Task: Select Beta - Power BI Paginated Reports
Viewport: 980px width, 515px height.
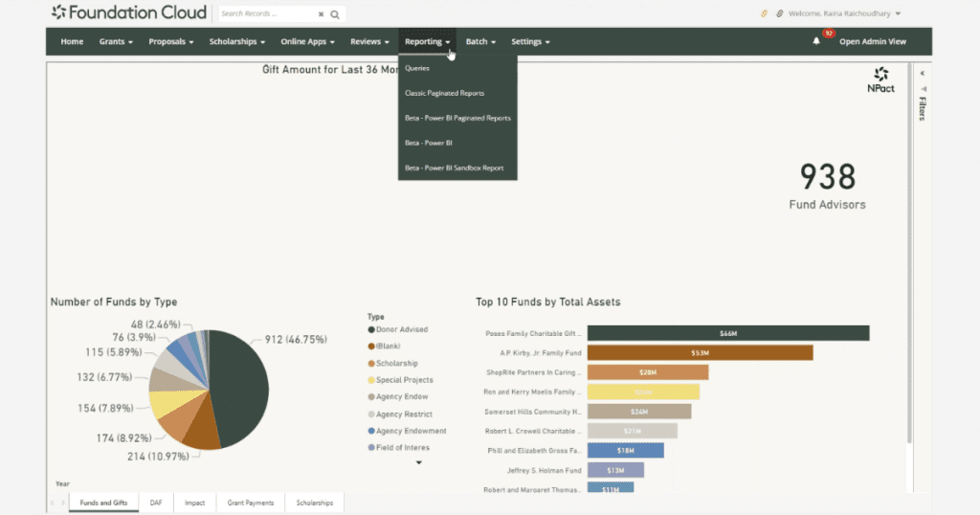Action: [457, 118]
